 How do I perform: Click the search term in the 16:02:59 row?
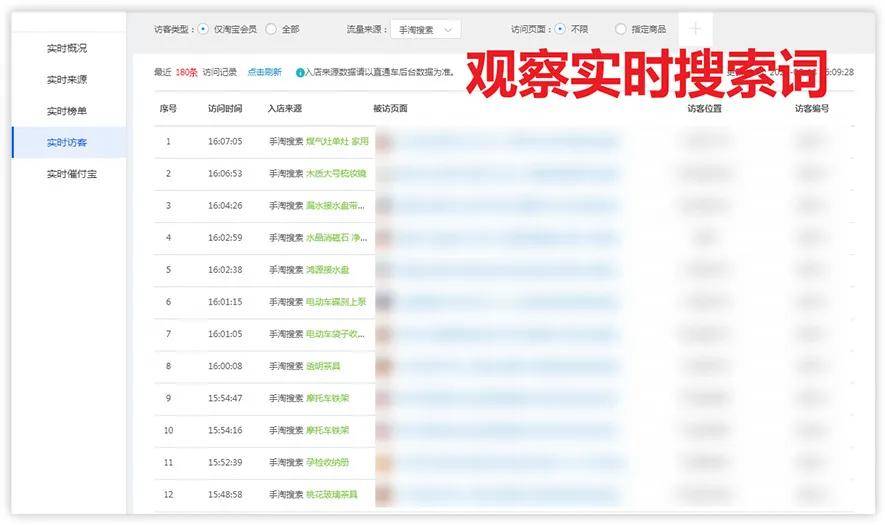click(336, 238)
